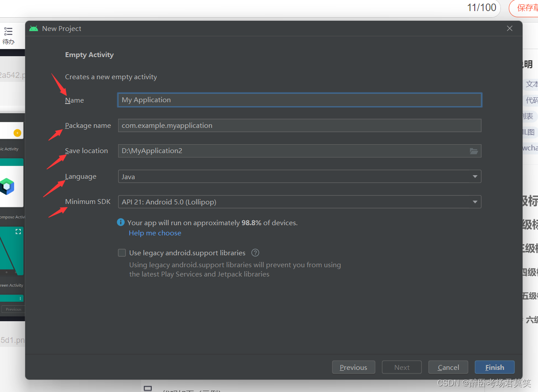Click the Empty Activity heading
Viewport: 538px width, 392px height.
(x=89, y=55)
